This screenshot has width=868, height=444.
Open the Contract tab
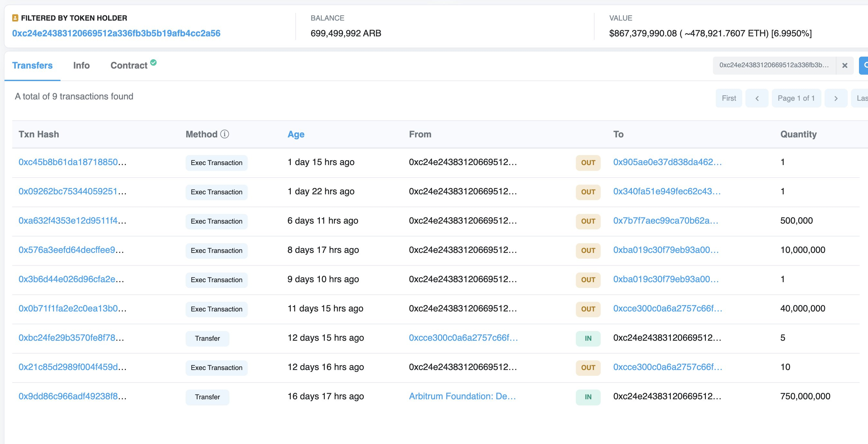pos(129,65)
